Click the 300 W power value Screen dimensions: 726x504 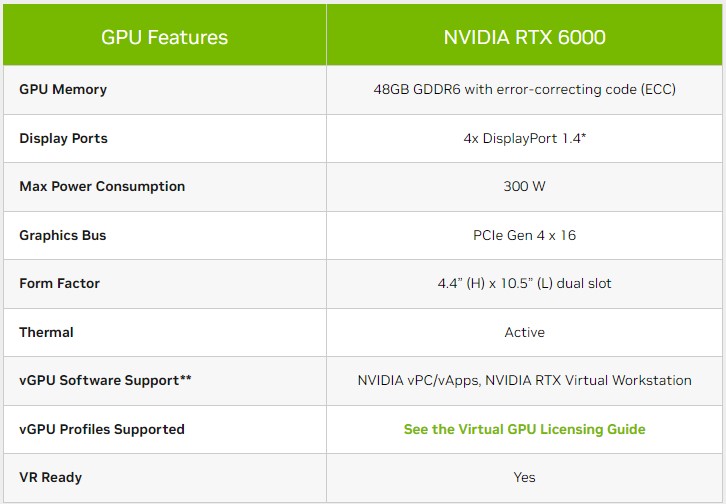pos(524,186)
